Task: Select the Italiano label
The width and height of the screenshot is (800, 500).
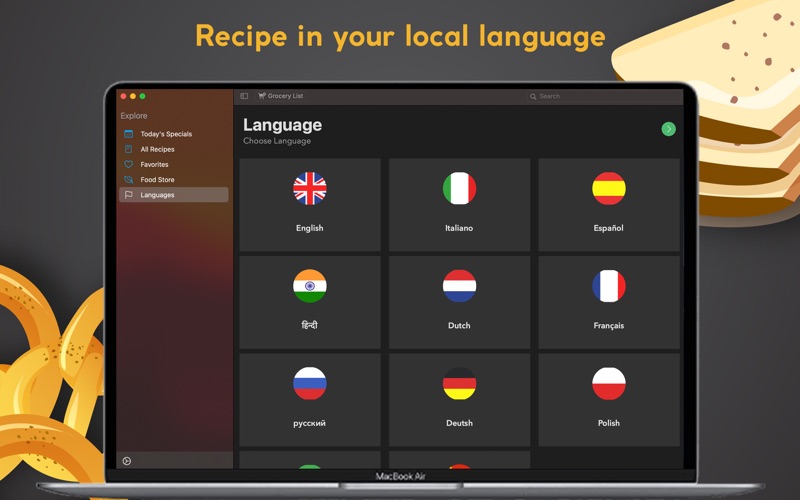Action: [x=459, y=228]
